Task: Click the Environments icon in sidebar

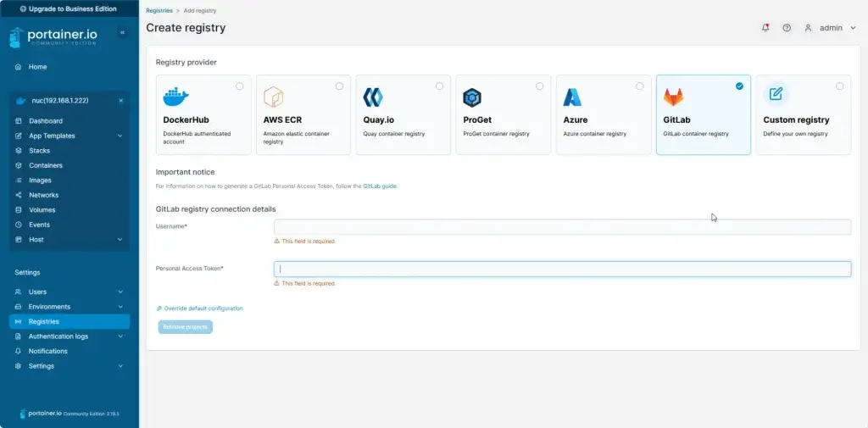Action: [19, 307]
